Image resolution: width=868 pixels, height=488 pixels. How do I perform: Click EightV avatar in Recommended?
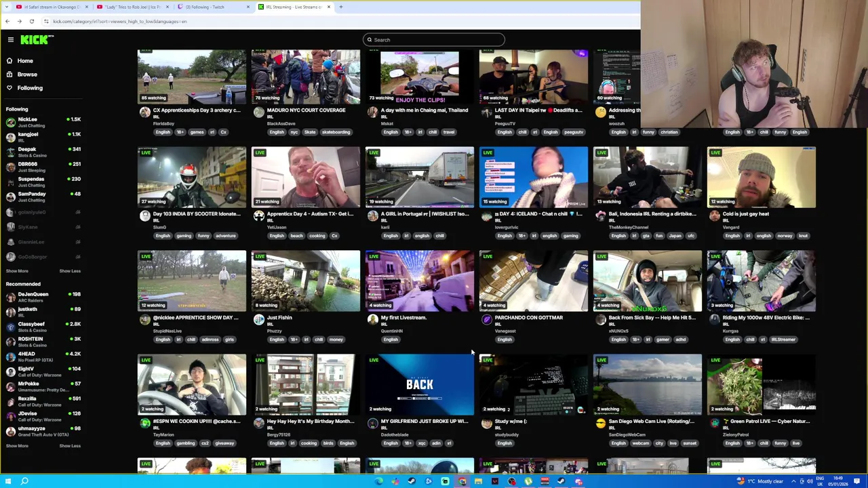click(10, 371)
